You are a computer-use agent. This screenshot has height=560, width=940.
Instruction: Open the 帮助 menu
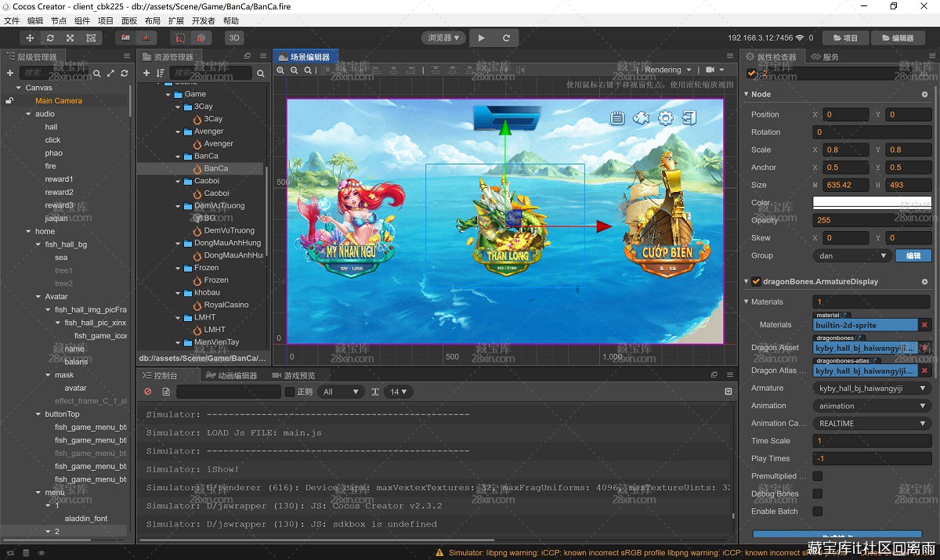[x=231, y=21]
